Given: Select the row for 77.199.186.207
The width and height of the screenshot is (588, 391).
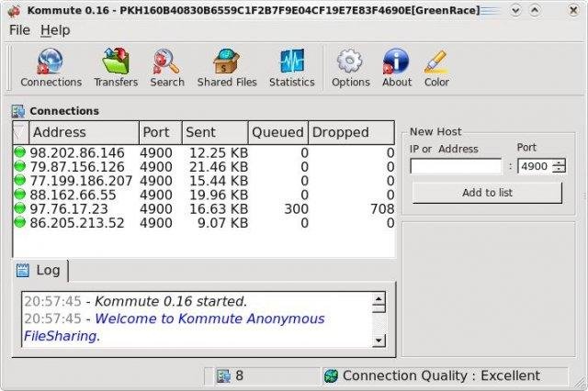Looking at the screenshot, I should [204, 181].
